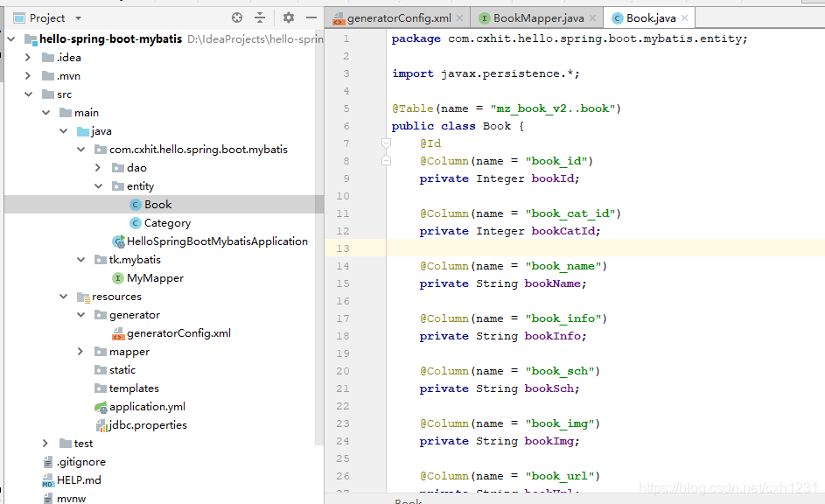Click the fold marker at line 8
Image resolution: width=825 pixels, height=504 pixels.
click(386, 160)
